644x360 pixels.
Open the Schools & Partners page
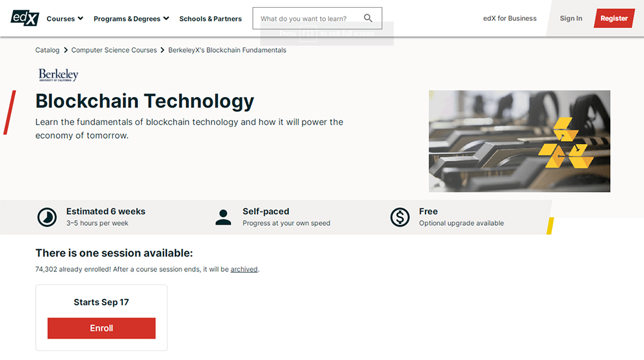point(210,18)
